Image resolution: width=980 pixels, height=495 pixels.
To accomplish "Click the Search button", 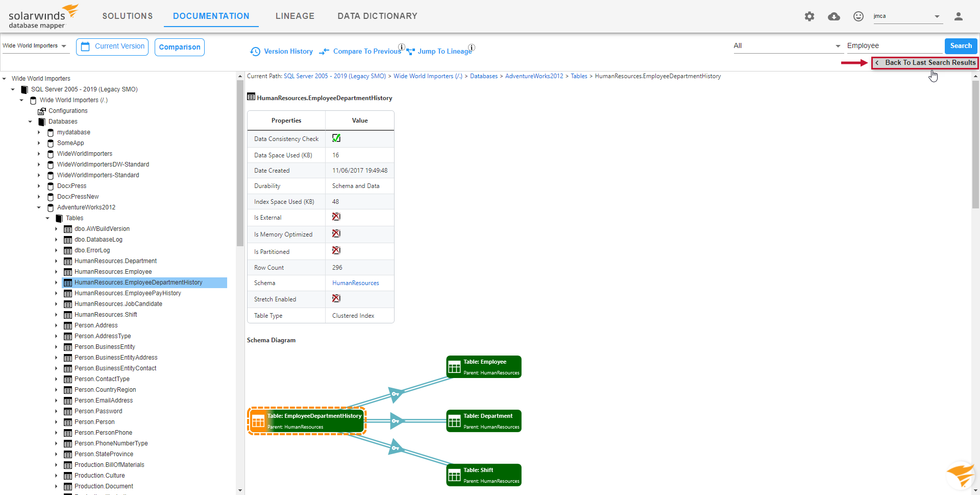I will point(961,46).
